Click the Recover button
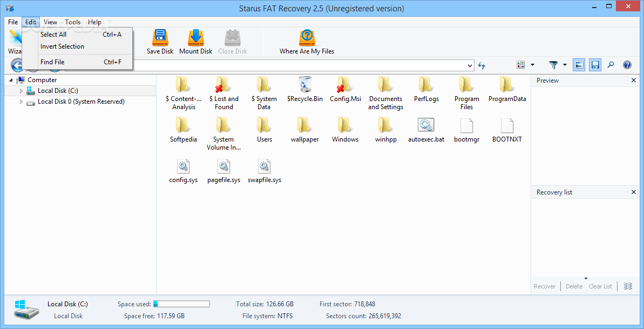The height and width of the screenshot is (329, 644). tap(545, 286)
